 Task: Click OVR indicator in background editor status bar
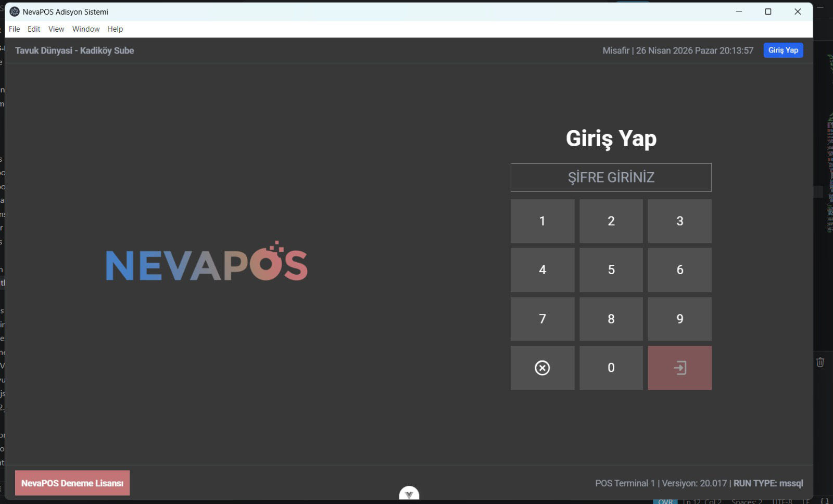point(665,501)
